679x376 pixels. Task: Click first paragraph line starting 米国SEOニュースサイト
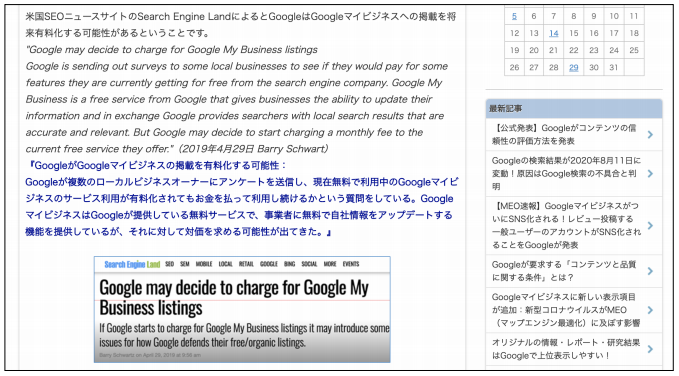pos(240,17)
